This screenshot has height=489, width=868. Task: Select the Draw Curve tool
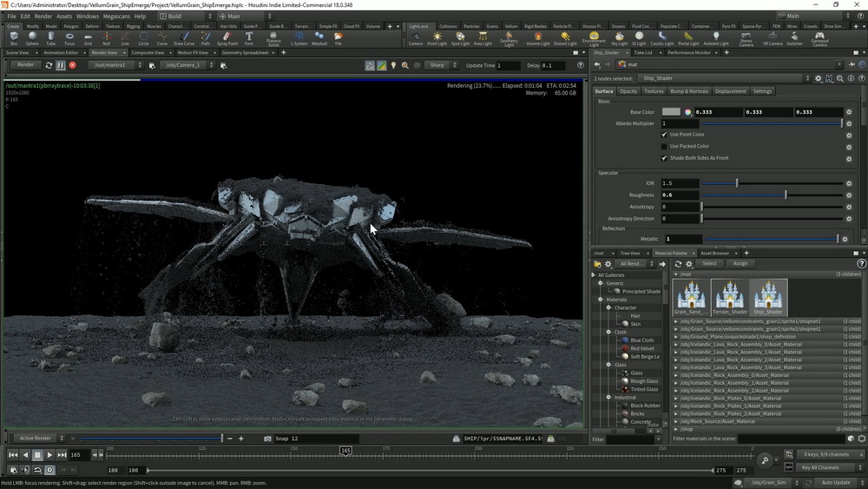[x=184, y=38]
